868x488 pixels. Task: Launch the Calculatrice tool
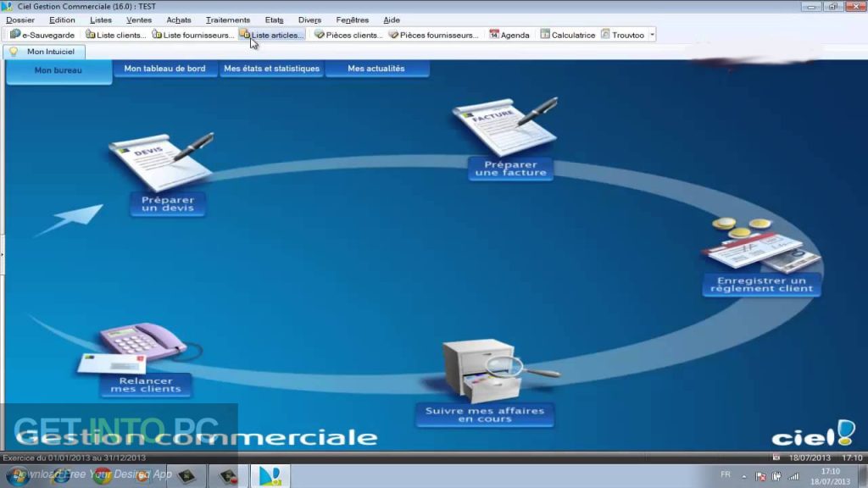click(x=568, y=35)
